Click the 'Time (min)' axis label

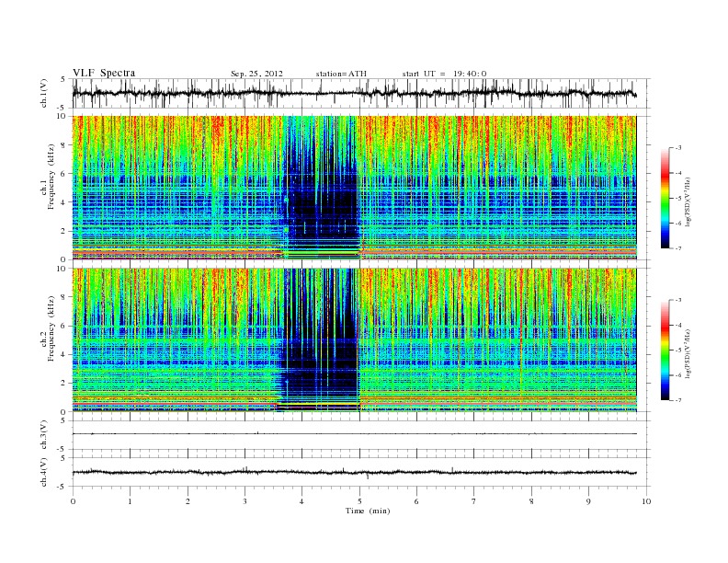(x=368, y=511)
